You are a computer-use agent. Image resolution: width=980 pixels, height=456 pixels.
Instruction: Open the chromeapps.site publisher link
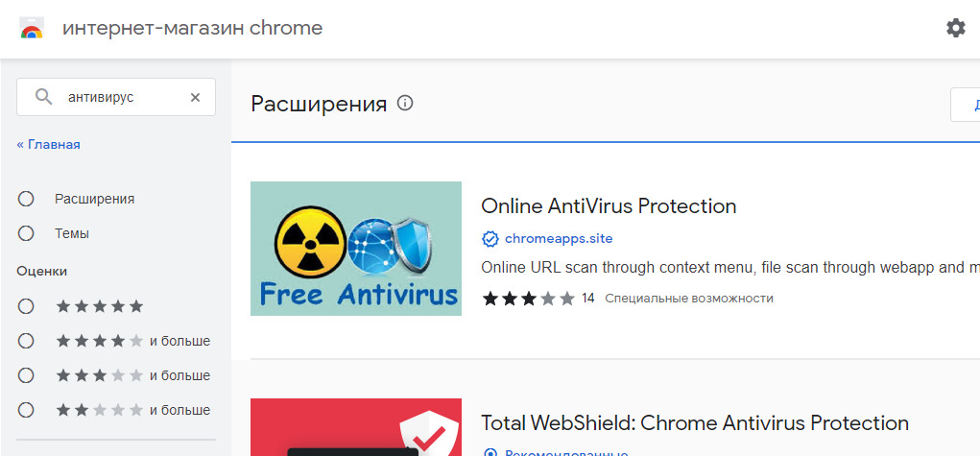click(x=559, y=238)
